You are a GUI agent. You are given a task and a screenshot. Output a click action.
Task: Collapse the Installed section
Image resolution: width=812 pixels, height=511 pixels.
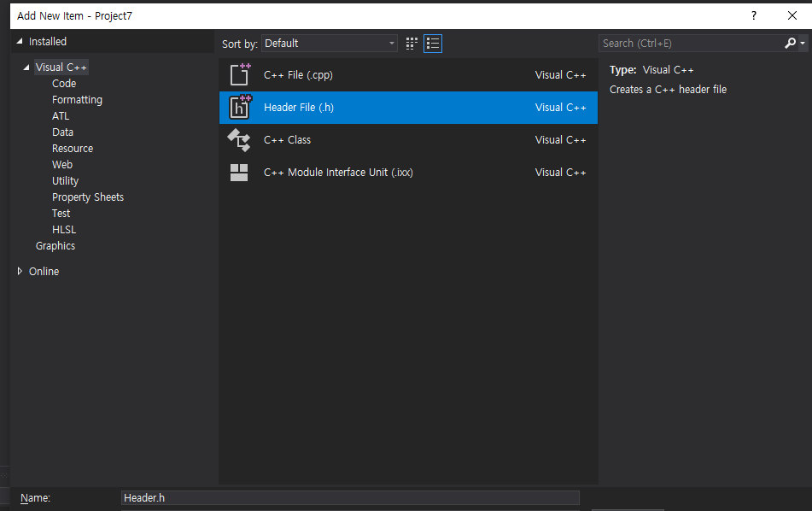(x=20, y=41)
